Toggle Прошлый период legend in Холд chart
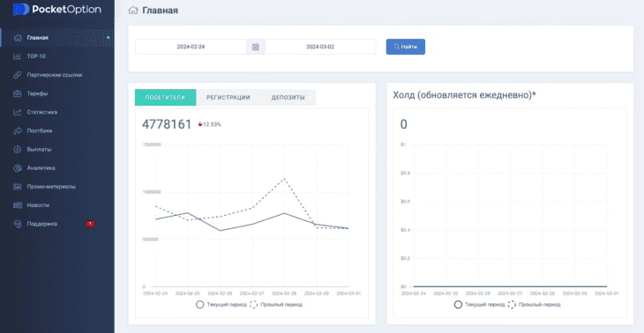 tap(534, 305)
